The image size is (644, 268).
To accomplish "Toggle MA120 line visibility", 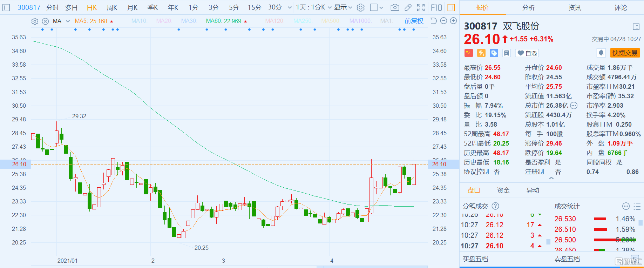I will [x=275, y=21].
